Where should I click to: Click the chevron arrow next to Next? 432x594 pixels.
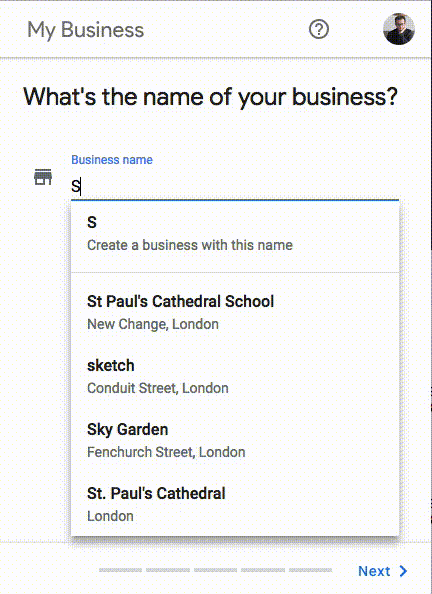pyautogui.click(x=403, y=571)
